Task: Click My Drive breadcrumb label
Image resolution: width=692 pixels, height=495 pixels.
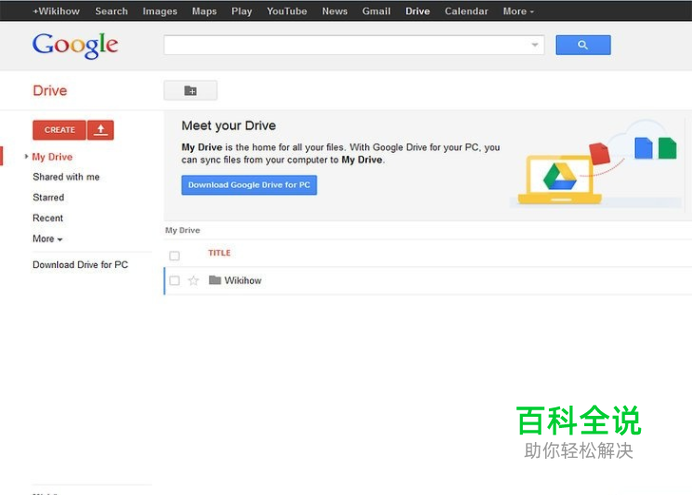Action: pyautogui.click(x=183, y=230)
